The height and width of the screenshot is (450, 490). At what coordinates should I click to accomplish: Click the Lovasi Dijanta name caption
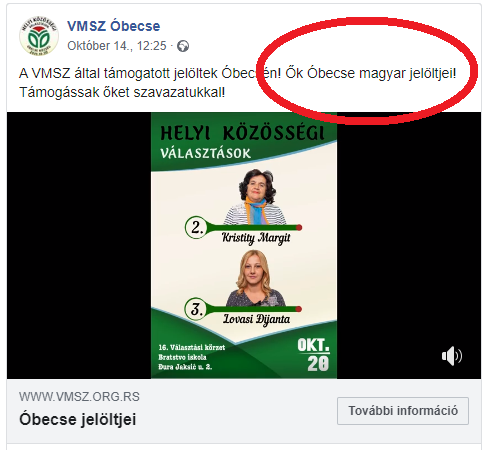[256, 319]
